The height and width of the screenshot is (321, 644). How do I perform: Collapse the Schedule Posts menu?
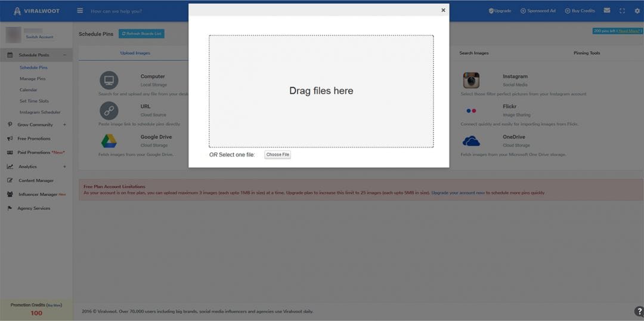tap(64, 55)
